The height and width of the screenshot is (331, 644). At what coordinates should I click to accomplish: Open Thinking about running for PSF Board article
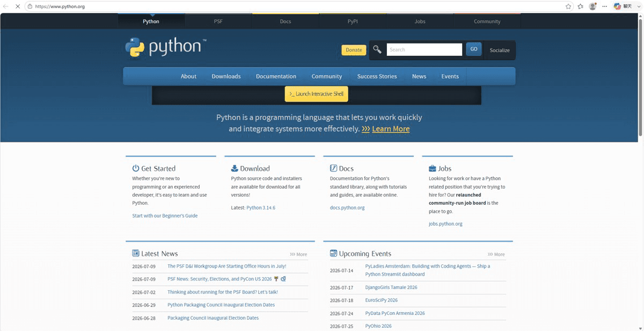coord(223,292)
